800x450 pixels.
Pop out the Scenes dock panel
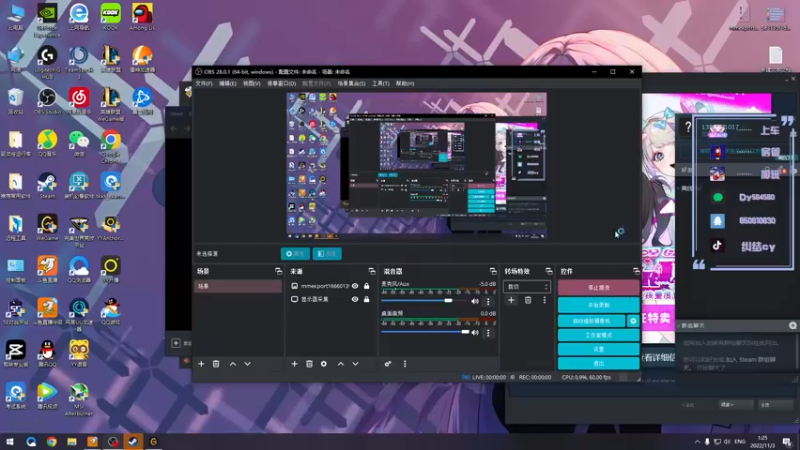click(x=278, y=271)
